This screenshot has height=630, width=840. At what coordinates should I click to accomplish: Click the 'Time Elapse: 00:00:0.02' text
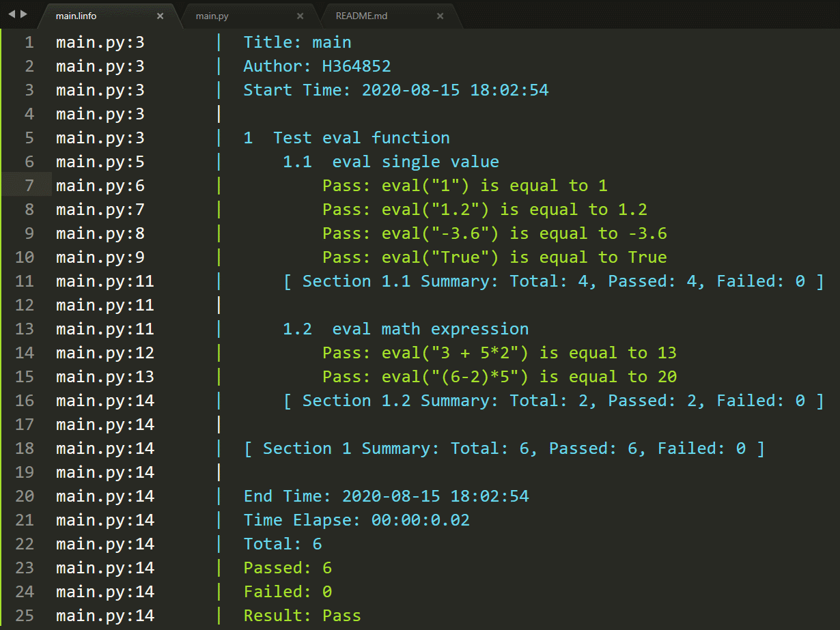click(x=356, y=520)
